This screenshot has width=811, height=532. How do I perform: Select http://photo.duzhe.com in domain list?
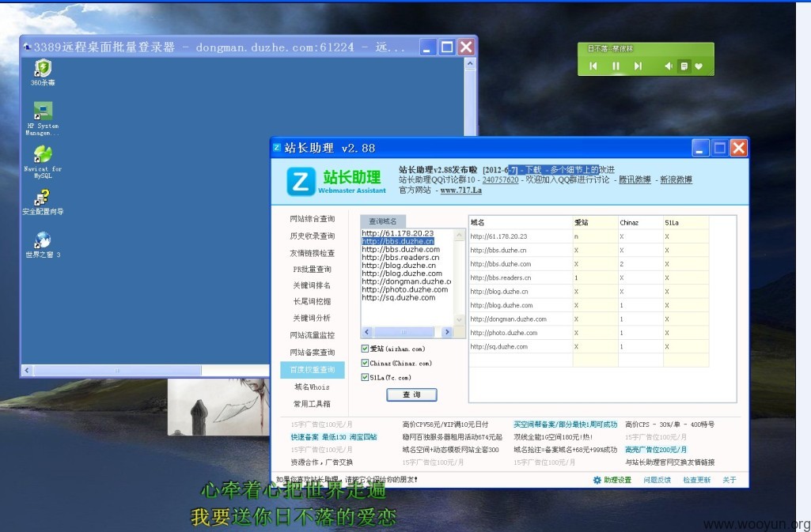pos(405,289)
